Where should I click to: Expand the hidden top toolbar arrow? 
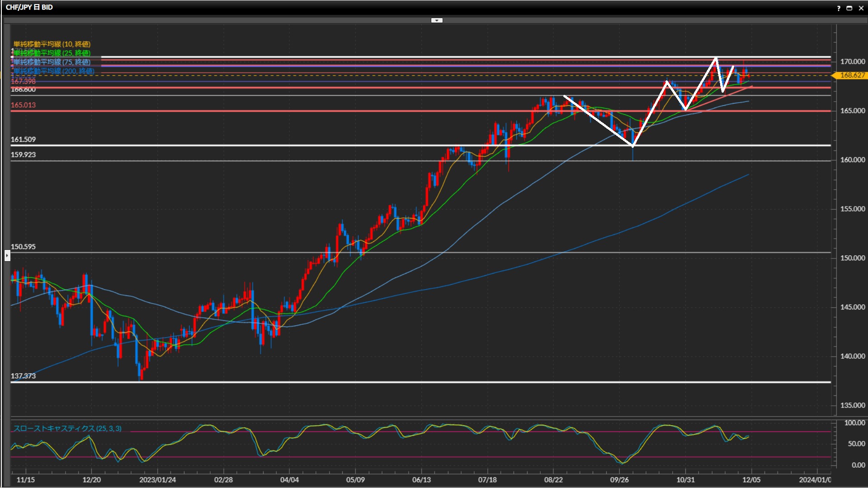pyautogui.click(x=437, y=20)
